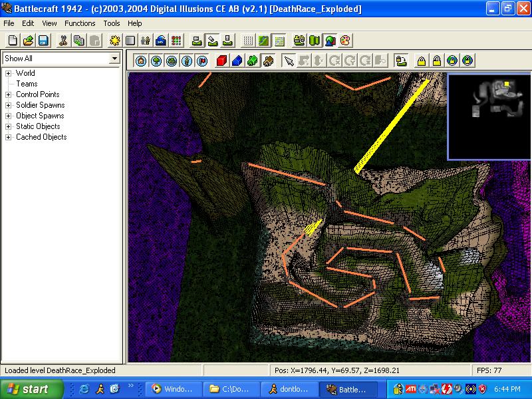Select the blue building object icon
The height and width of the screenshot is (399, 532).
coord(237,61)
